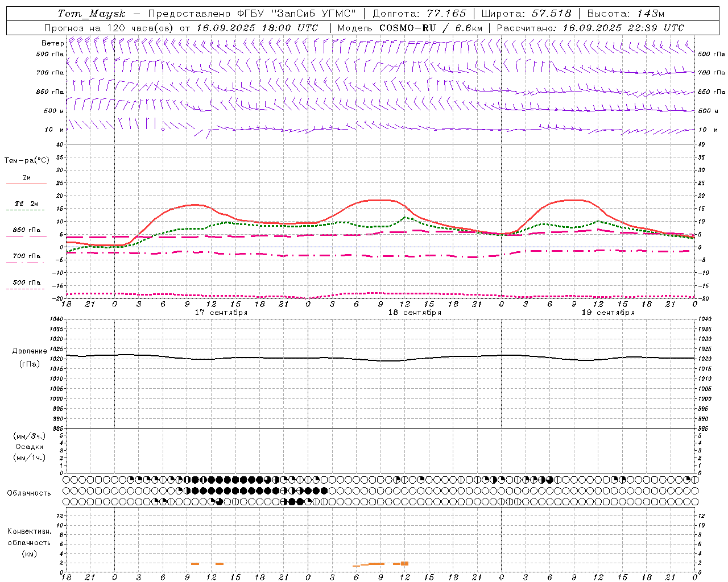Click the Прогноз на 120 часа(ов) text
This screenshot has height=582, width=728.
click(110, 28)
